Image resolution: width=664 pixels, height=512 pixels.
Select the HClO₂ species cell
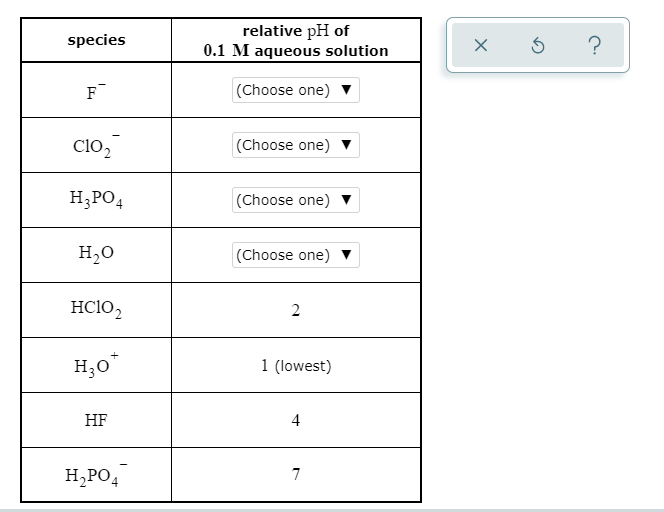pyautogui.click(x=96, y=309)
